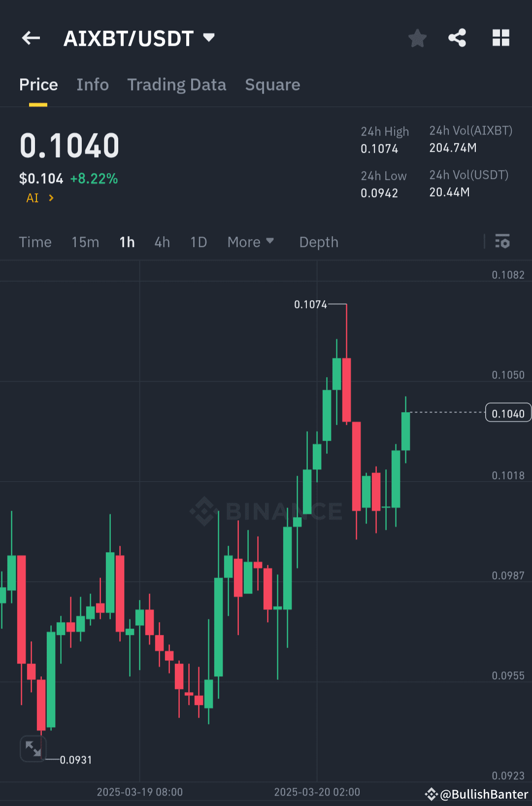532x806 pixels.
Task: Open the Square tab
Action: point(272,85)
